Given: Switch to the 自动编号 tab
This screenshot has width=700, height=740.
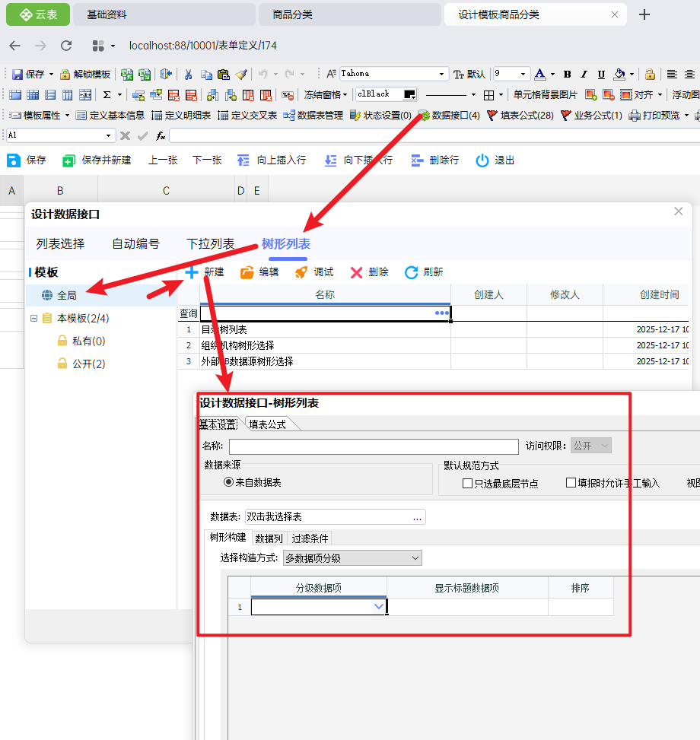Looking at the screenshot, I should point(136,244).
